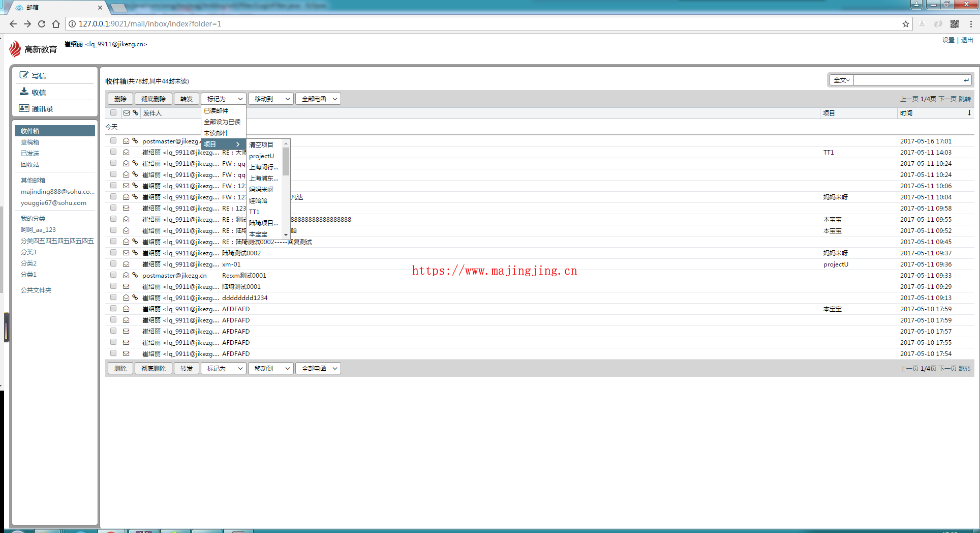
Task: Open the top 移动到 dropdown
Action: pos(271,99)
